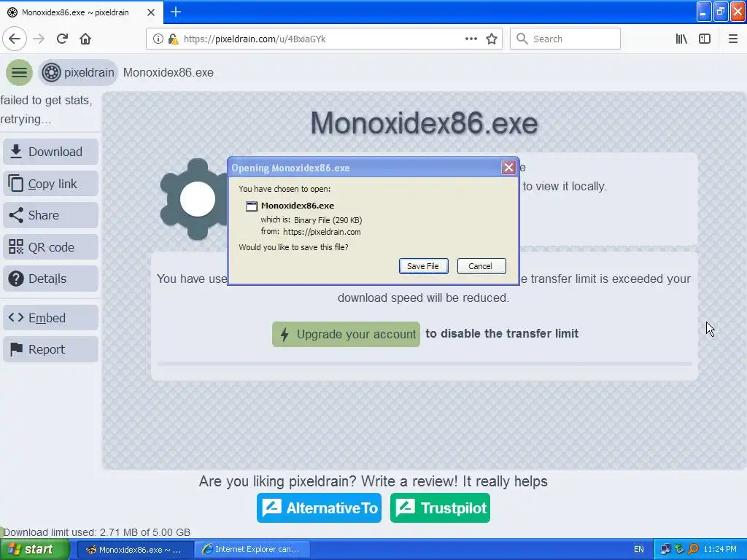Open the AlternativeTo review link
The height and width of the screenshot is (560, 747).
[x=319, y=508]
